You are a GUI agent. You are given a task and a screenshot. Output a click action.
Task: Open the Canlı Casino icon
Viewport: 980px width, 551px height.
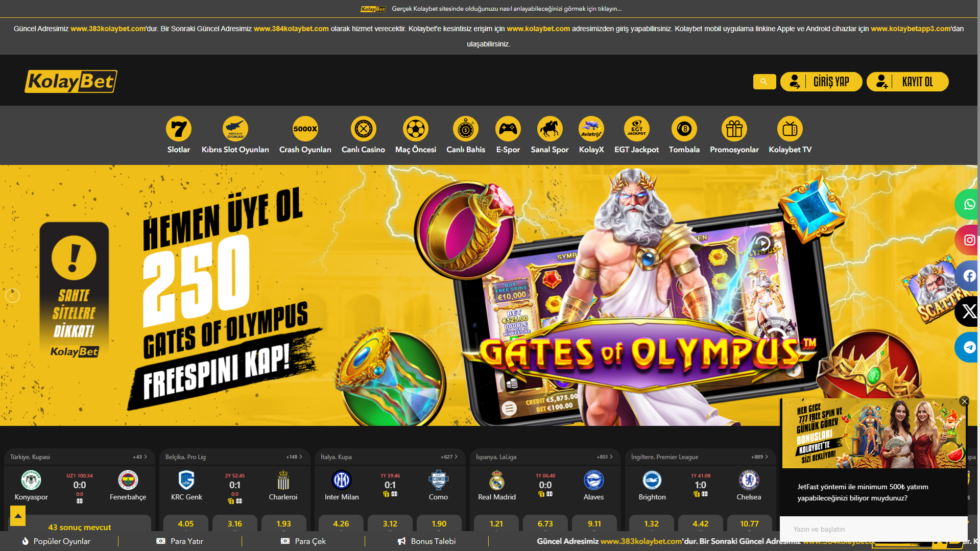364,129
